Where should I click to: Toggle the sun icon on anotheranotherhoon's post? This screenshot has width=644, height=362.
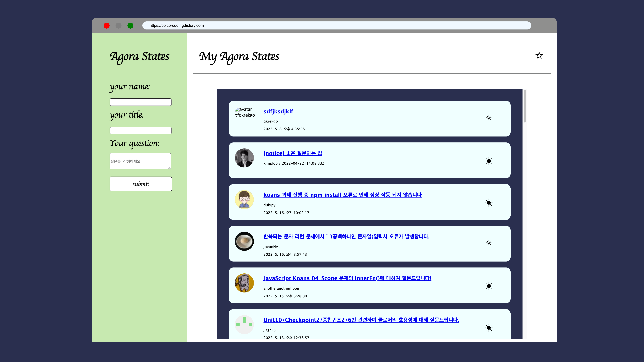[489, 286]
